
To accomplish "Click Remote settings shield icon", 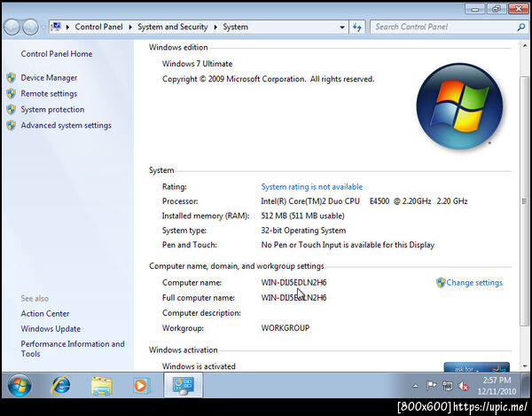I will point(12,94).
